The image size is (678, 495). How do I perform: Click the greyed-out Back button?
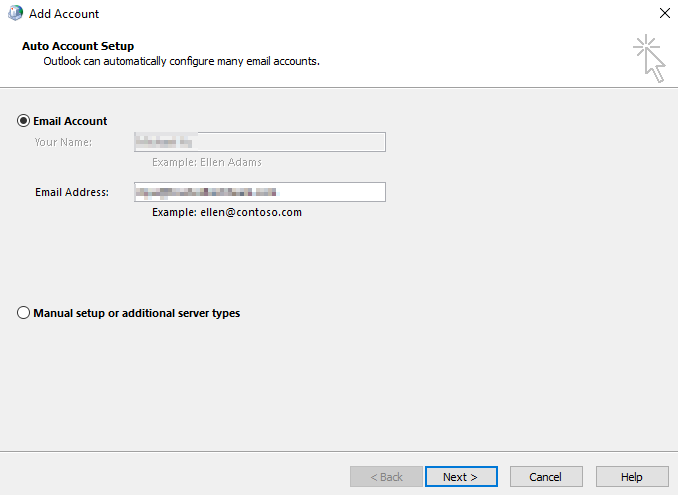(386, 477)
